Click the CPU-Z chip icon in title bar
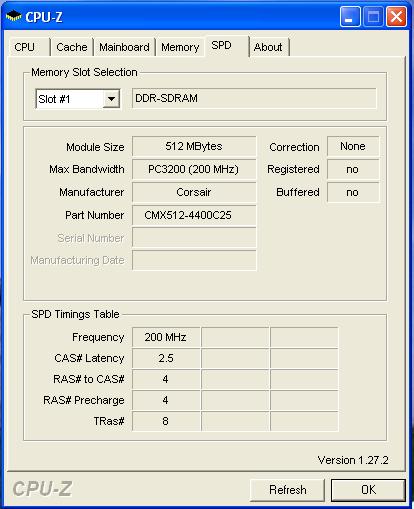Viewport: 414px width, 509px height. 14,16
